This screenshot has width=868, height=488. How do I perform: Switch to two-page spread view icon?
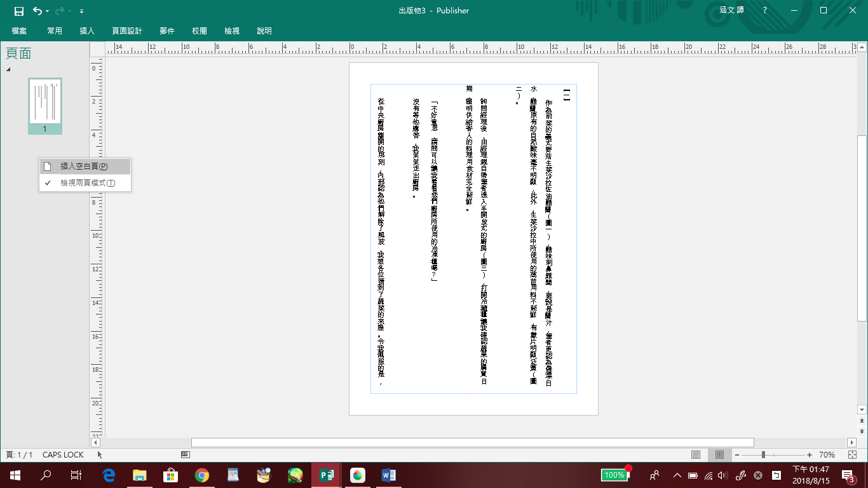[x=719, y=455]
